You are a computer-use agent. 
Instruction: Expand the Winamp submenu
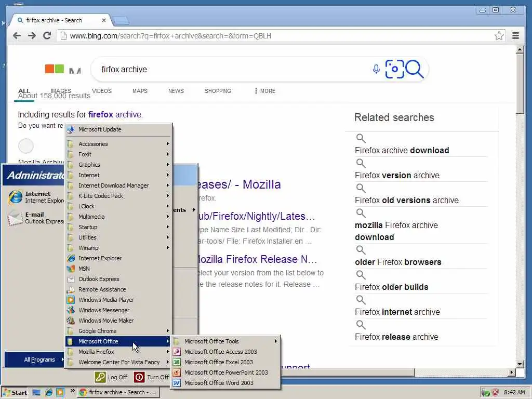119,248
